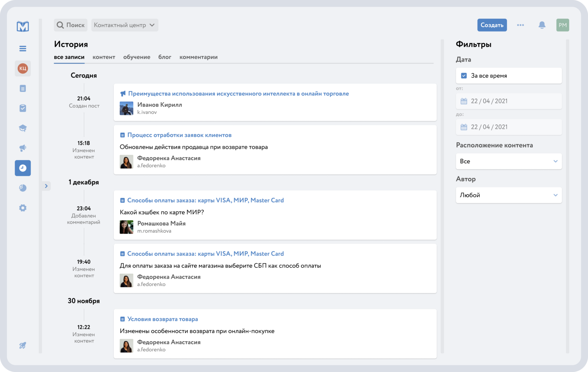The height and width of the screenshot is (372, 588).
Task: Click the 'от' start date field
Action: [509, 101]
